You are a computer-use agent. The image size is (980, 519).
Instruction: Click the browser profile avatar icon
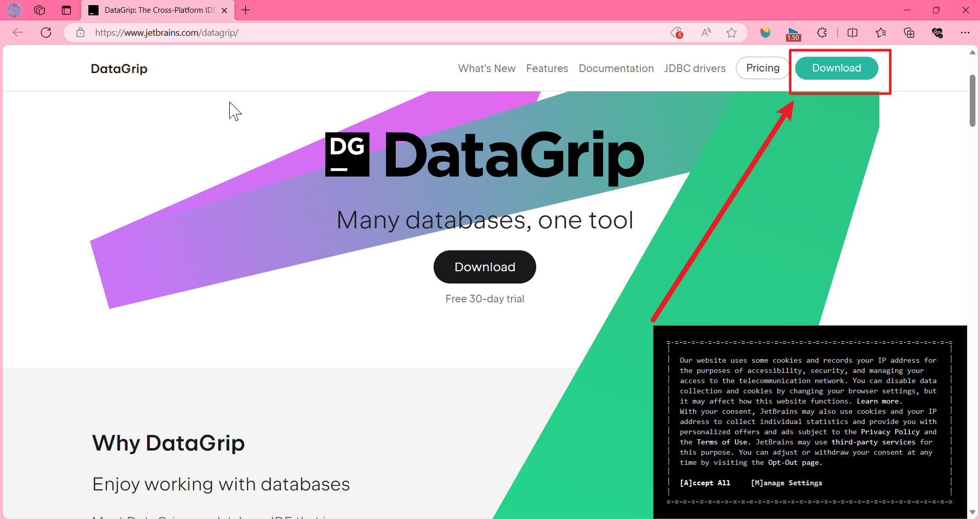(x=14, y=10)
